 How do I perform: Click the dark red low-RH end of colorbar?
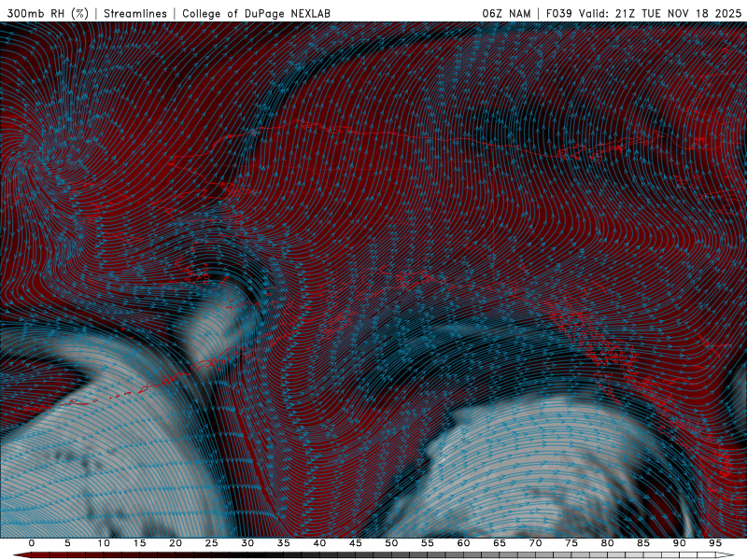pyautogui.click(x=22, y=555)
